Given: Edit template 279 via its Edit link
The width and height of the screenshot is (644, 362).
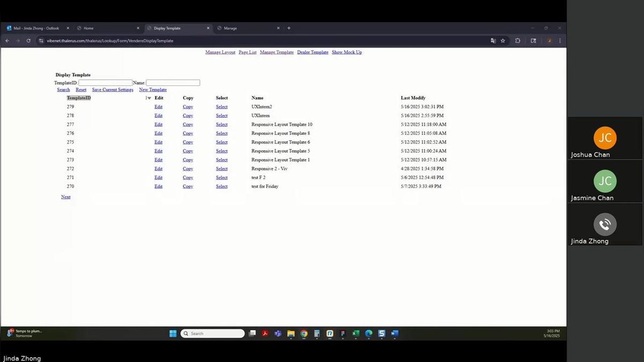Looking at the screenshot, I should (158, 106).
